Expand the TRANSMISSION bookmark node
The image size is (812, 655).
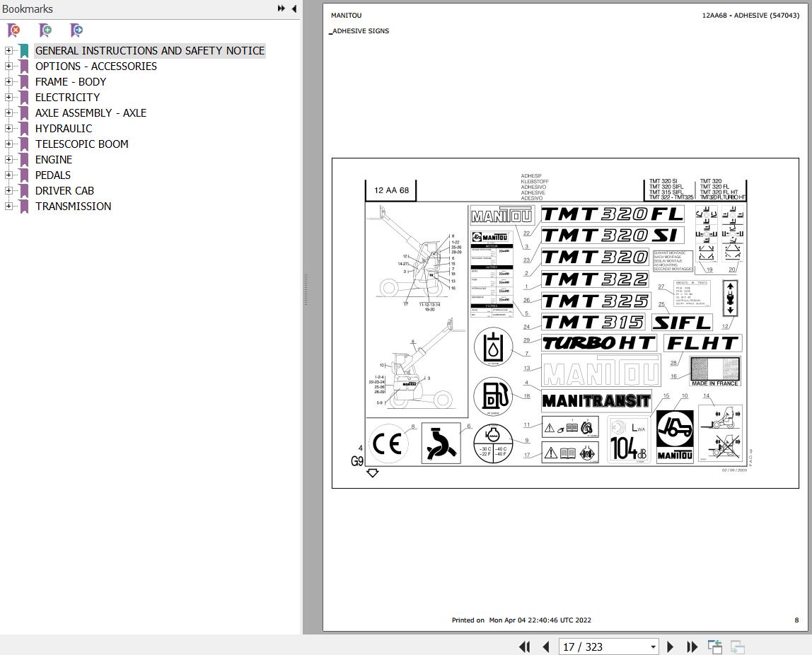click(x=8, y=206)
